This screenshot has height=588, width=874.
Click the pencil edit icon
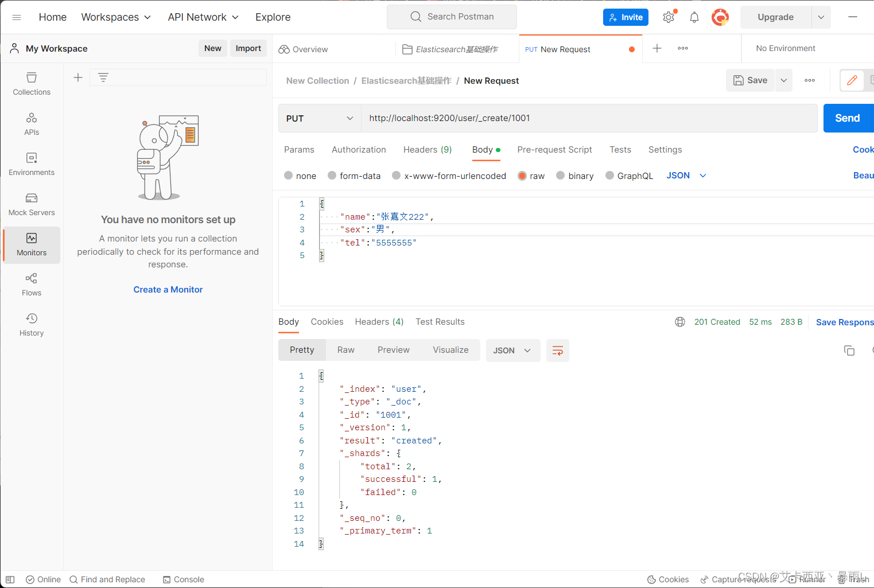tap(852, 80)
